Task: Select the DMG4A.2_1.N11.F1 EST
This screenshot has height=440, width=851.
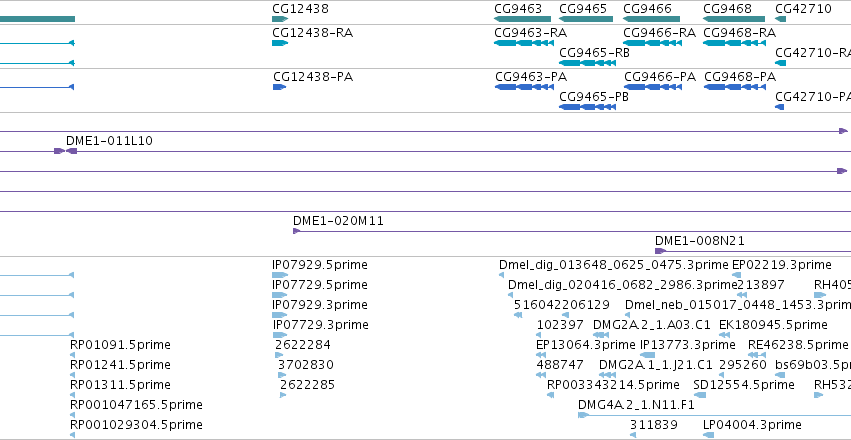Action: (583, 415)
